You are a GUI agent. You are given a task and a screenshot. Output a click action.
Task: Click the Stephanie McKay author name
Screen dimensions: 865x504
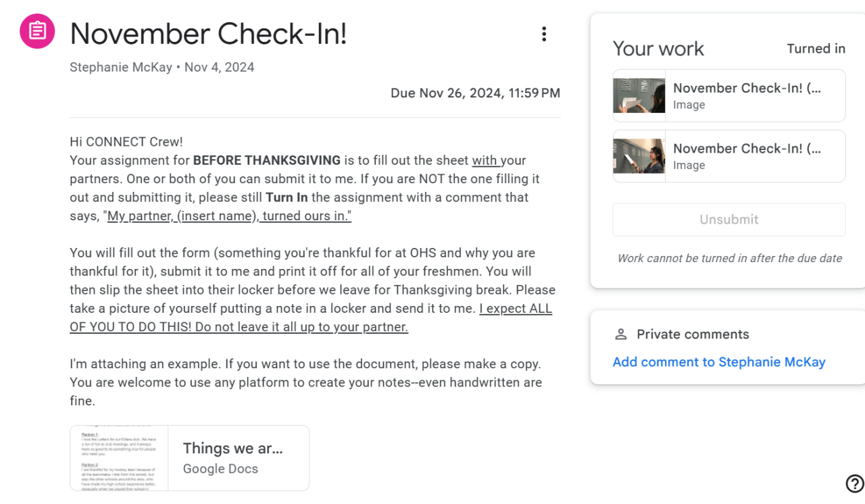(121, 68)
